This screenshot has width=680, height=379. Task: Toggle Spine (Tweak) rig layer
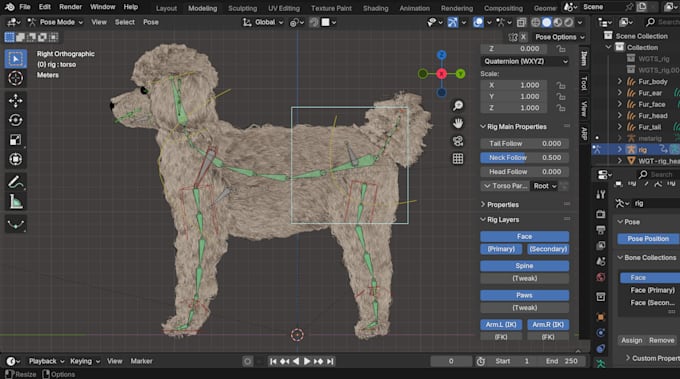coord(524,278)
